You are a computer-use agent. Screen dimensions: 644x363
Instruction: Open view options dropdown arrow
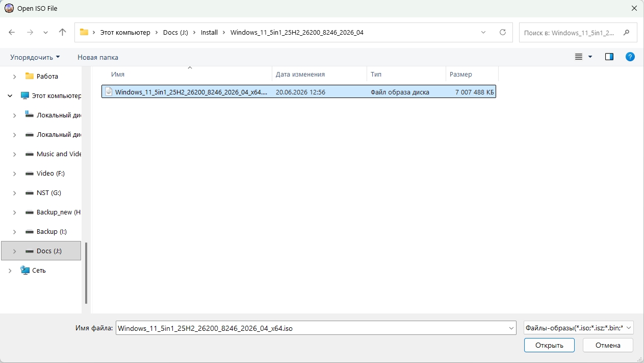[590, 57]
